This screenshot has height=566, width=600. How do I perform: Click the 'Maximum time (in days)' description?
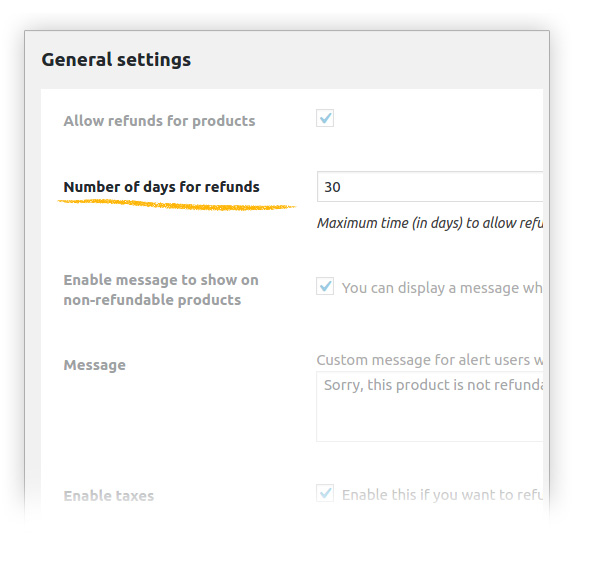[430, 223]
